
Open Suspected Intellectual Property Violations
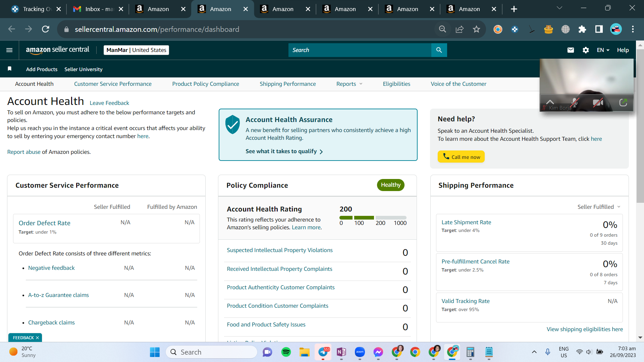click(280, 250)
